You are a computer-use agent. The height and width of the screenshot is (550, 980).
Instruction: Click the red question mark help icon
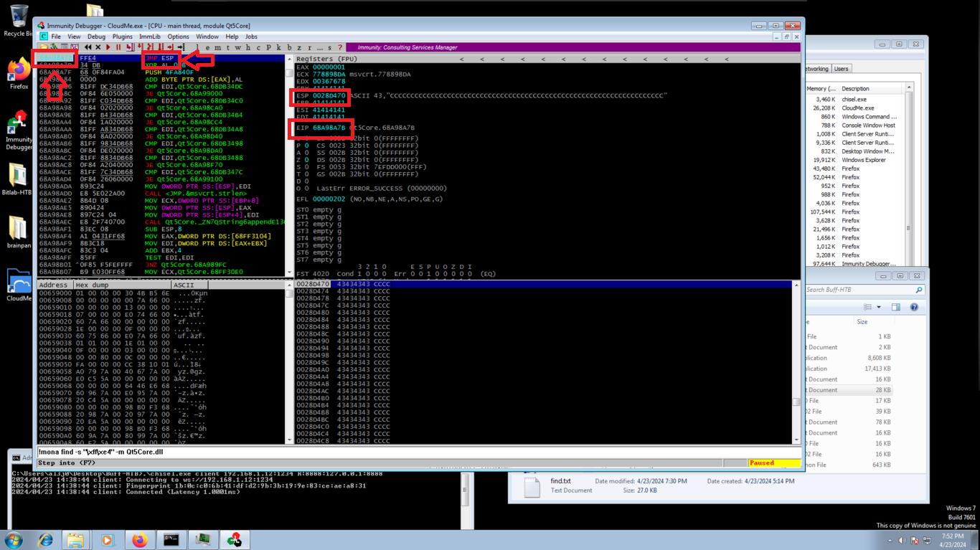pyautogui.click(x=340, y=47)
